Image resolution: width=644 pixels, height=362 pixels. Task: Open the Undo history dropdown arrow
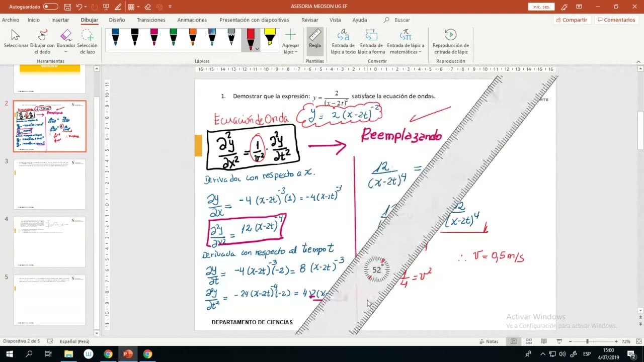pos(86,7)
